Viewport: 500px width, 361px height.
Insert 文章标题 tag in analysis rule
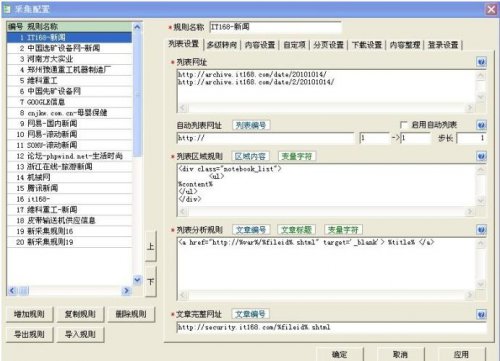(296, 229)
